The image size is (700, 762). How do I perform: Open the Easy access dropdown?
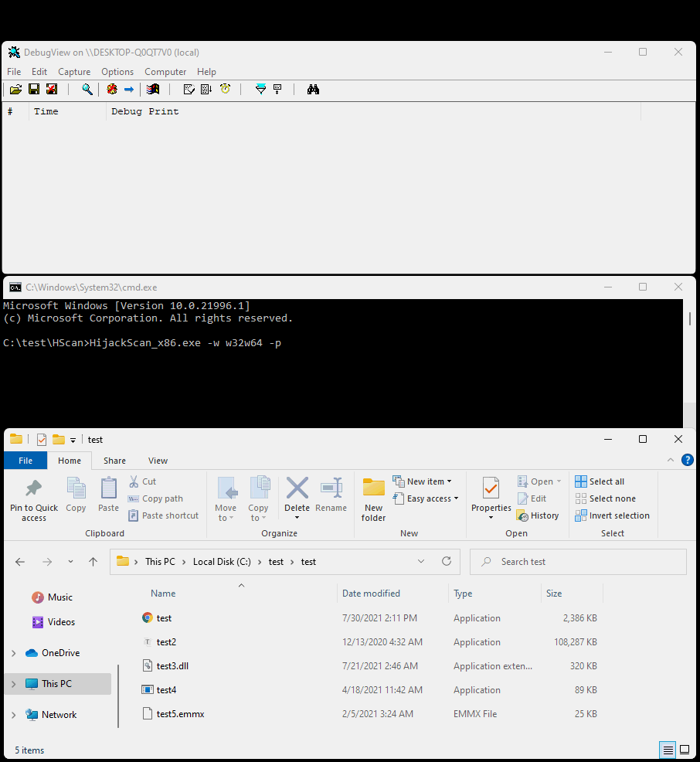[x=426, y=498]
